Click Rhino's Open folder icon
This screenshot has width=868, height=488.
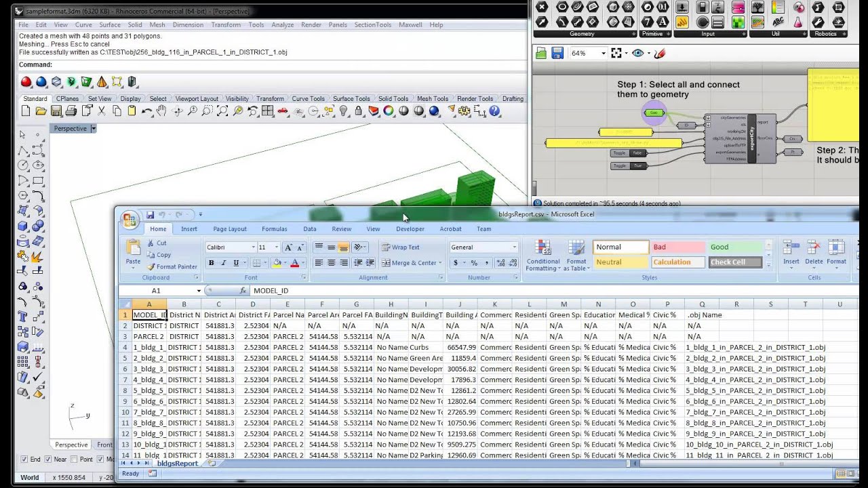(41, 111)
